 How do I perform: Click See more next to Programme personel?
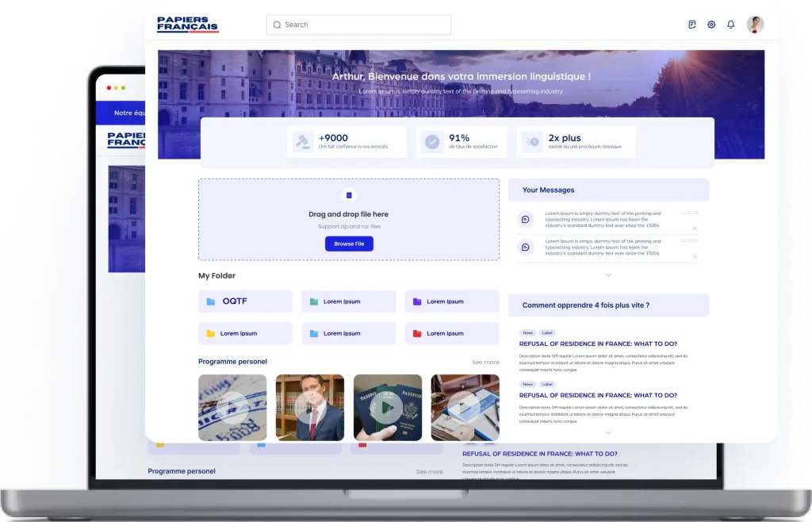pos(485,363)
